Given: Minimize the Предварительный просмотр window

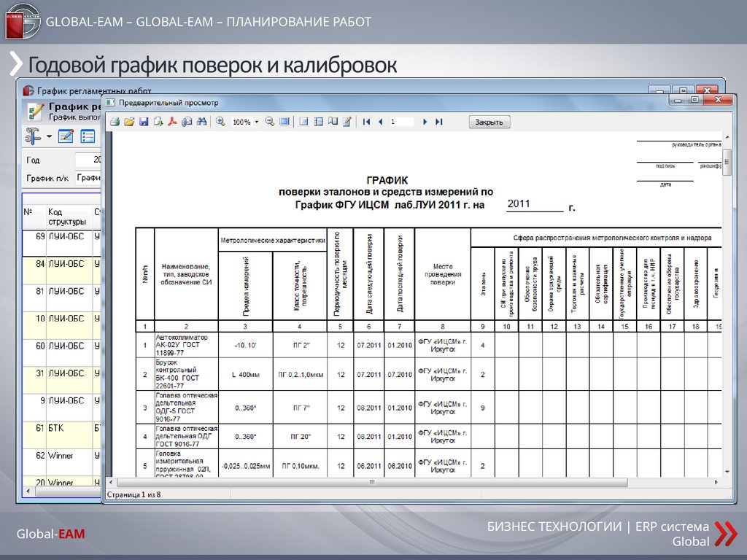Looking at the screenshot, I should click(x=678, y=99).
